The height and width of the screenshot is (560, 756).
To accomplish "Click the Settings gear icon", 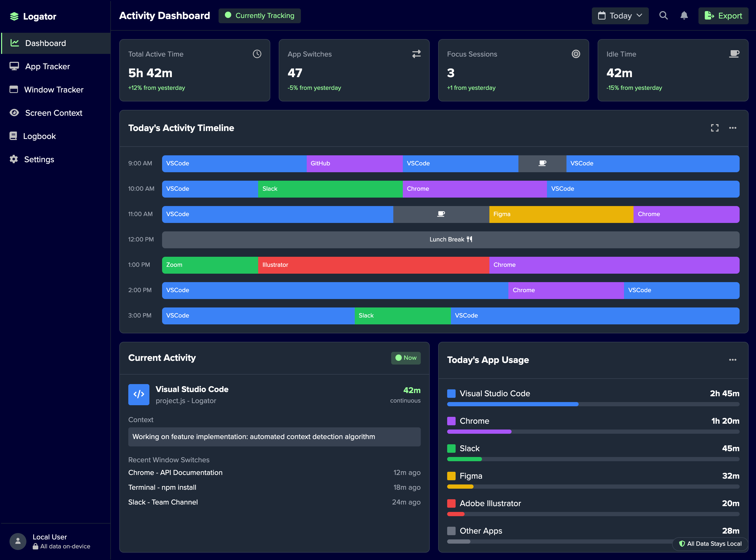I will pyautogui.click(x=14, y=159).
